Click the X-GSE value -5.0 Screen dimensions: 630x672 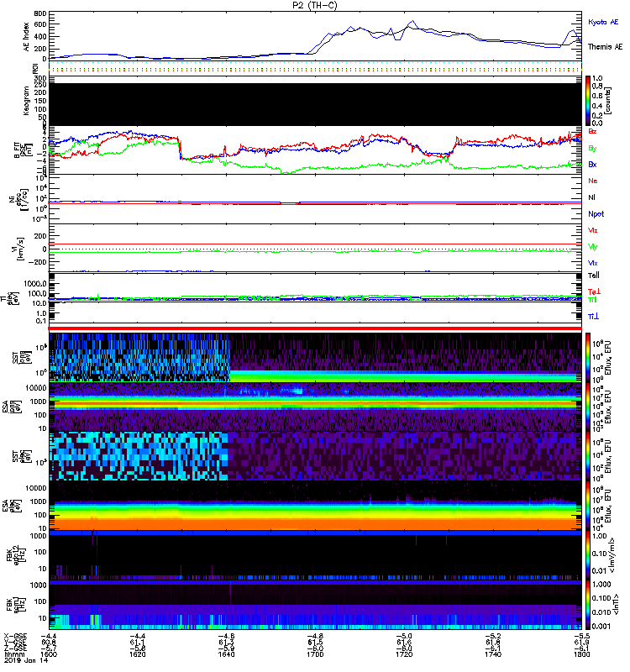coord(404,636)
